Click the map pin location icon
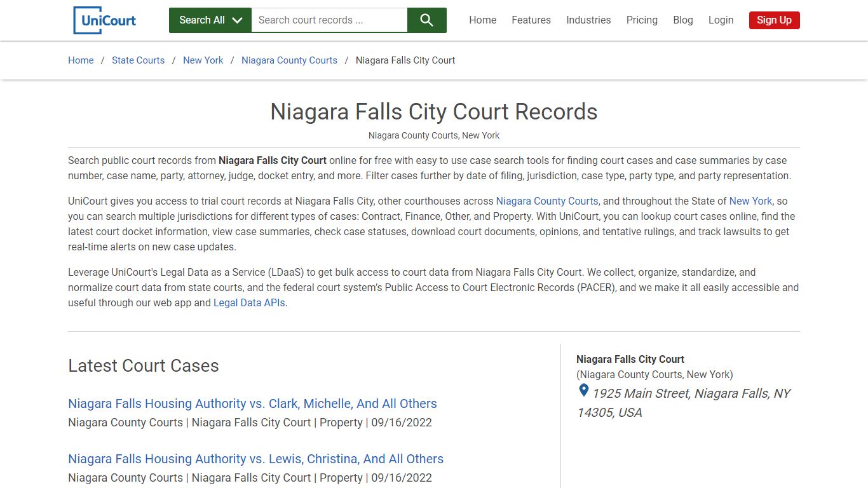 coord(583,391)
